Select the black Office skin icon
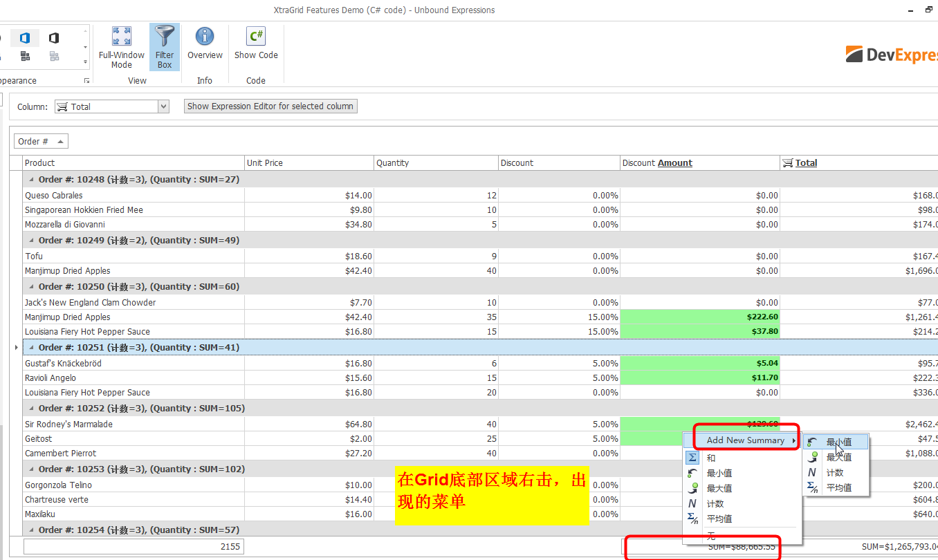The width and height of the screenshot is (938, 560). point(54,38)
